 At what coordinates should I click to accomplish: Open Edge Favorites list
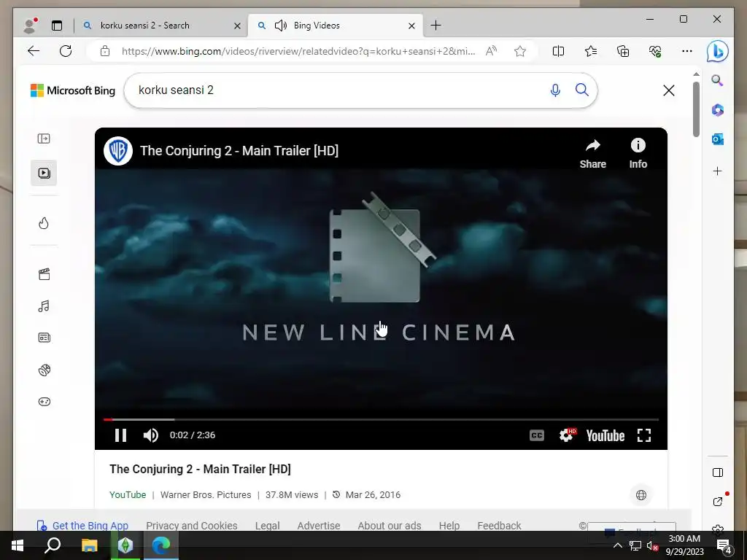591,51
